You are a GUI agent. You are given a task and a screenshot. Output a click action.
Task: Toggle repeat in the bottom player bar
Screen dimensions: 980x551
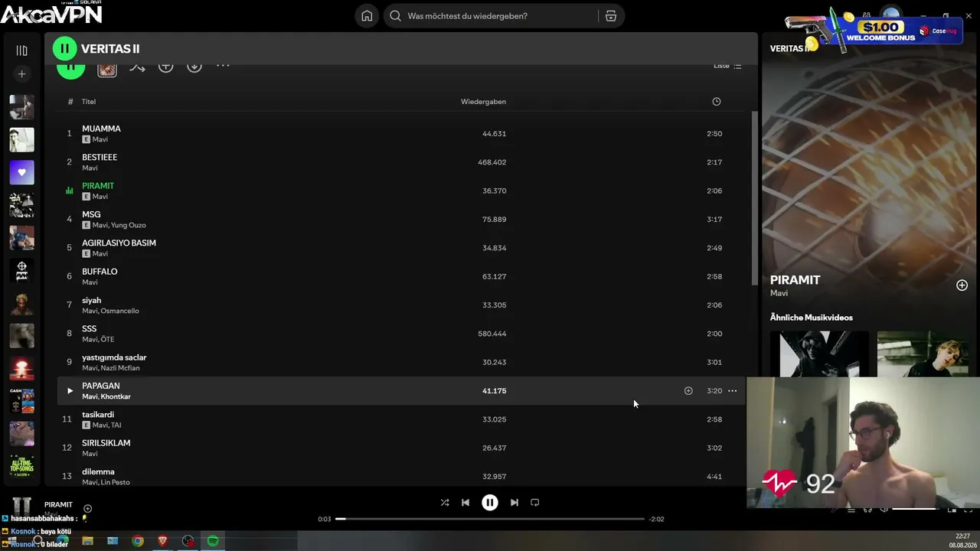535,503
